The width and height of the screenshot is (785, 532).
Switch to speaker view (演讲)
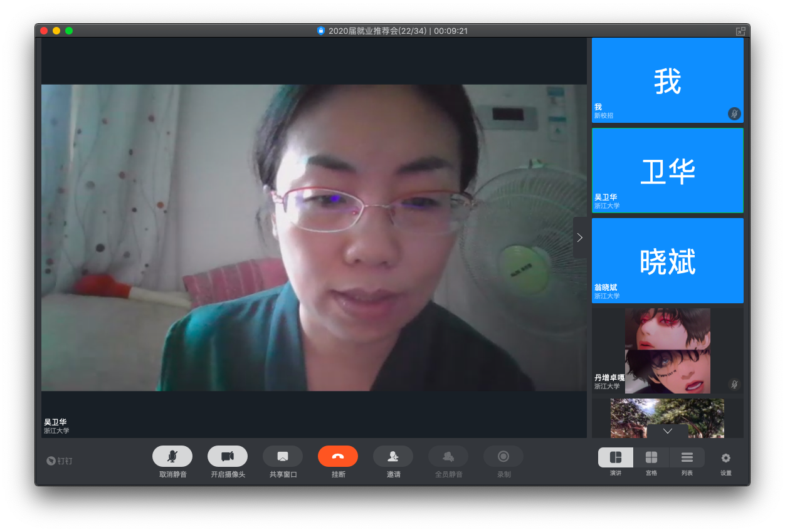coord(616,457)
